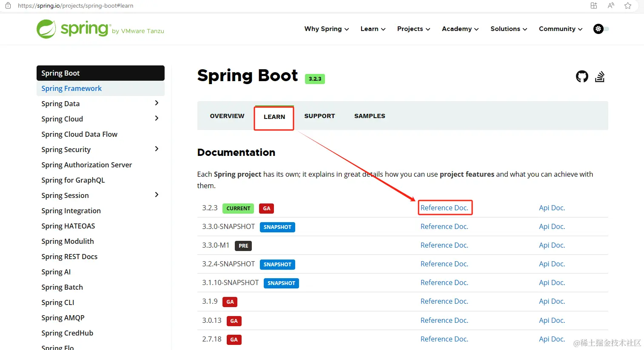Go to Spring CredHub project
The height and width of the screenshot is (350, 644).
(x=67, y=333)
